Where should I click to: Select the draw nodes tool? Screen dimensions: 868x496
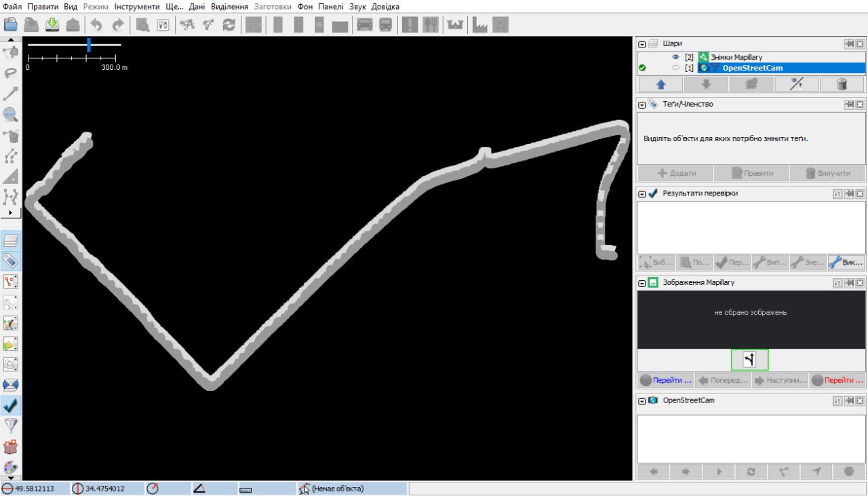click(x=11, y=94)
